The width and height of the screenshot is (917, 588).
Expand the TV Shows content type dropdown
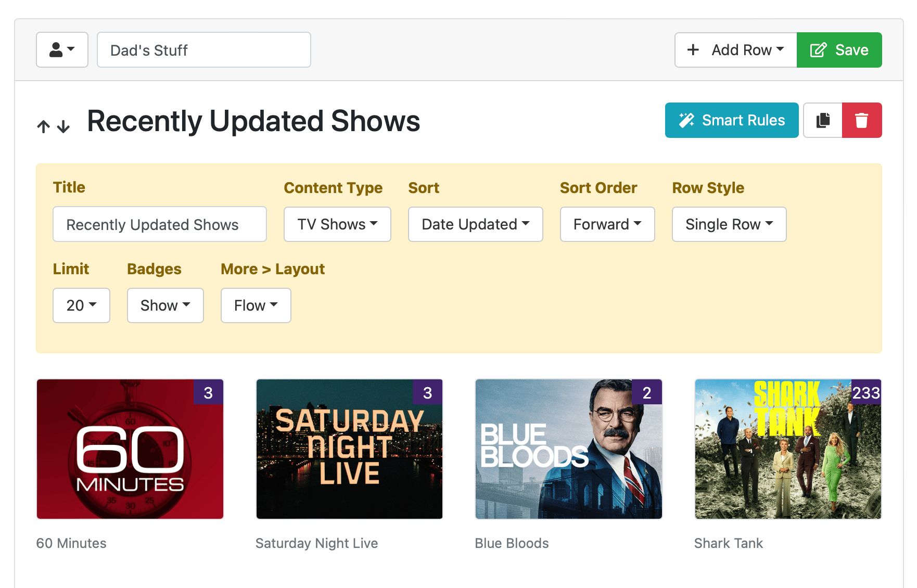coord(337,224)
